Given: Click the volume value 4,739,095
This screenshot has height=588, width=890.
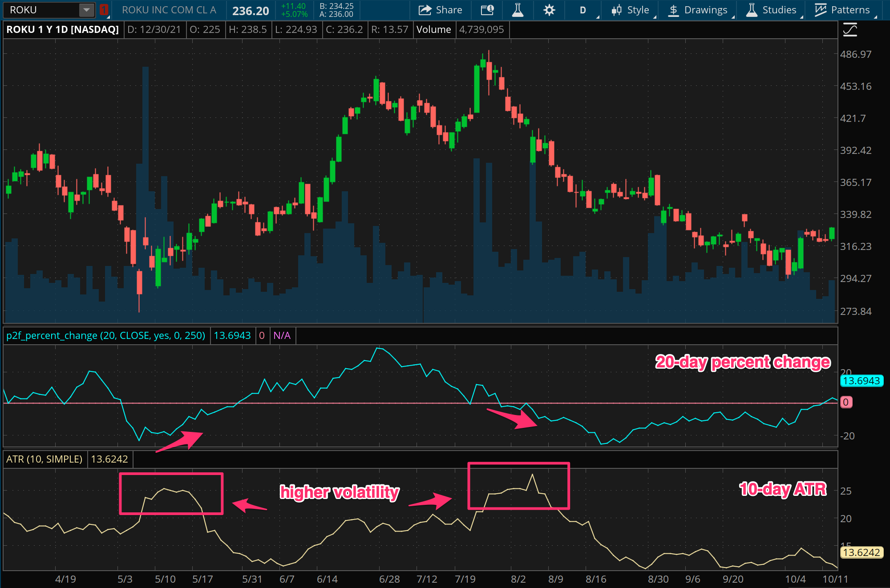Looking at the screenshot, I should click(481, 29).
